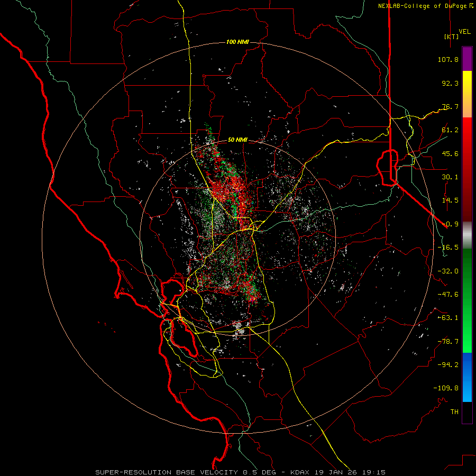Click the purple segment of the color bar
476x476 pixels.
click(467, 59)
